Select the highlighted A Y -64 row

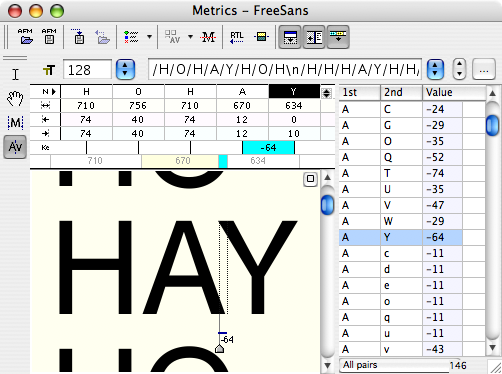401,237
